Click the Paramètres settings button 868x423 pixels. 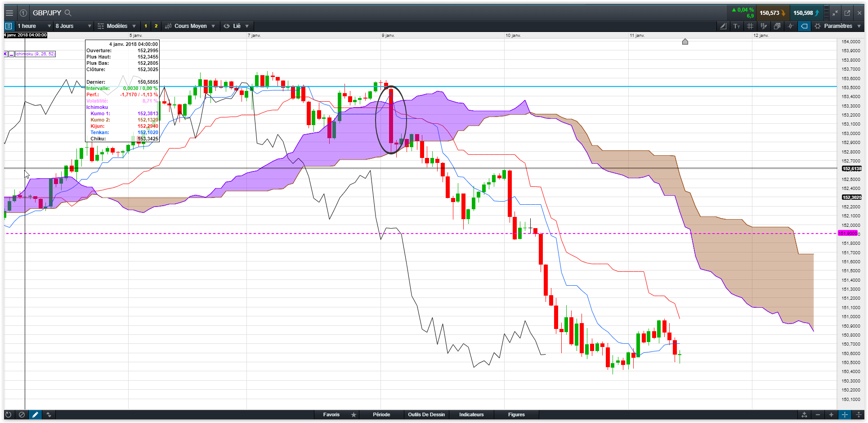(838, 26)
